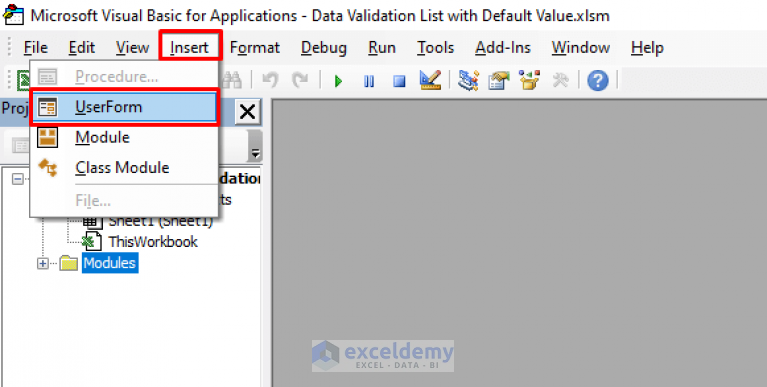Click the Undo toolbar arrow
Viewport: 767px width, 387px height.
point(270,80)
